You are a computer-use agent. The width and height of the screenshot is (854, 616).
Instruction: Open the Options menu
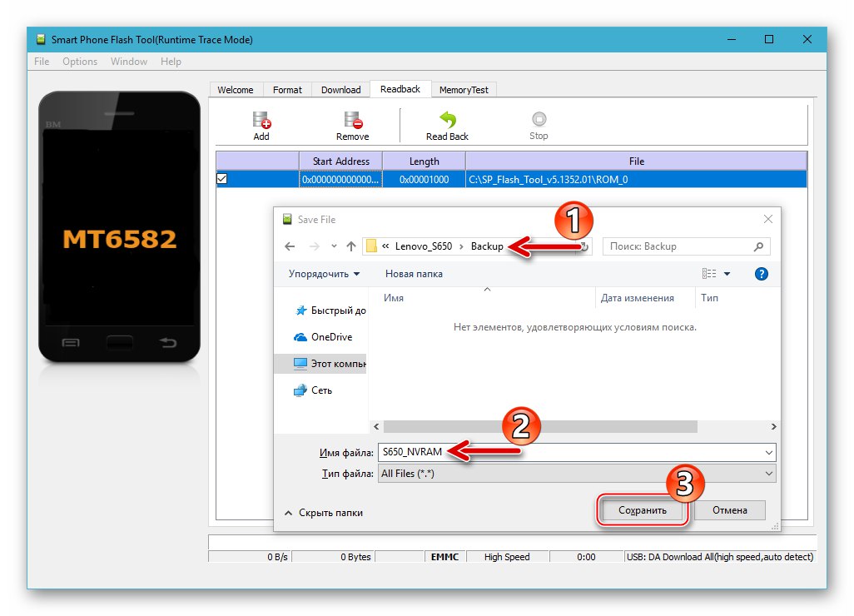click(x=80, y=61)
